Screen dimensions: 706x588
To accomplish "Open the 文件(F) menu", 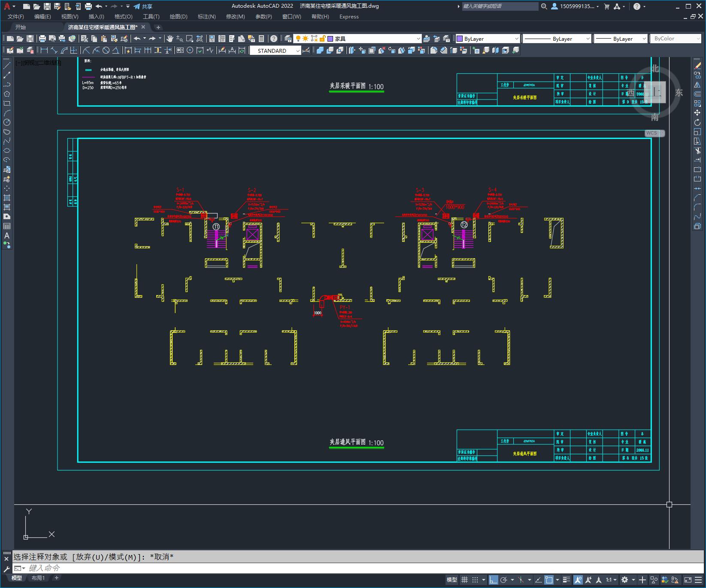I will point(16,17).
